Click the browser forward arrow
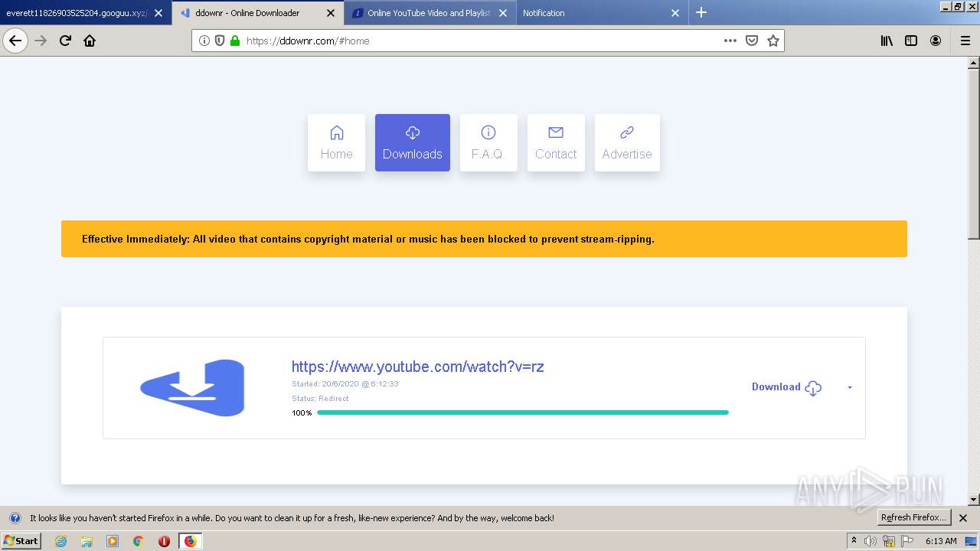This screenshot has height=551, width=980. (x=41, y=41)
